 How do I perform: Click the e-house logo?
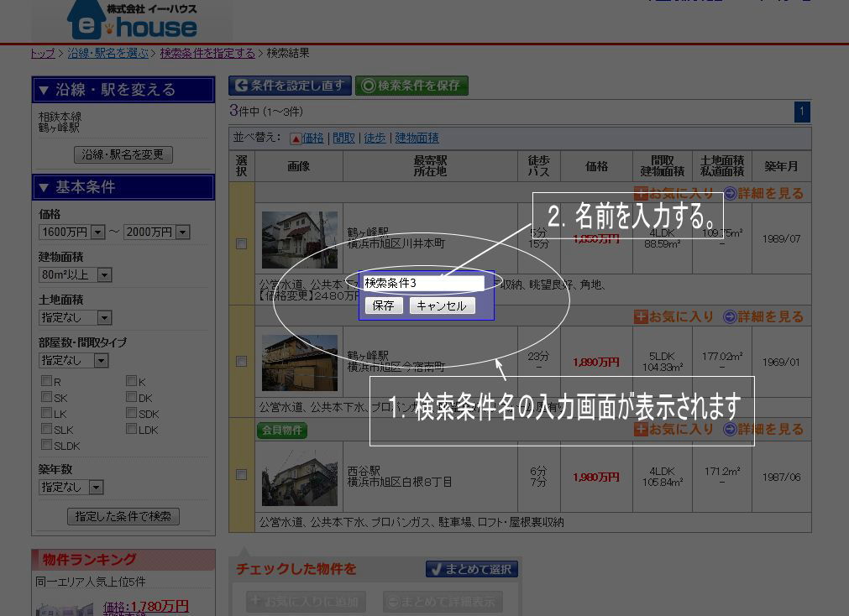click(132, 21)
